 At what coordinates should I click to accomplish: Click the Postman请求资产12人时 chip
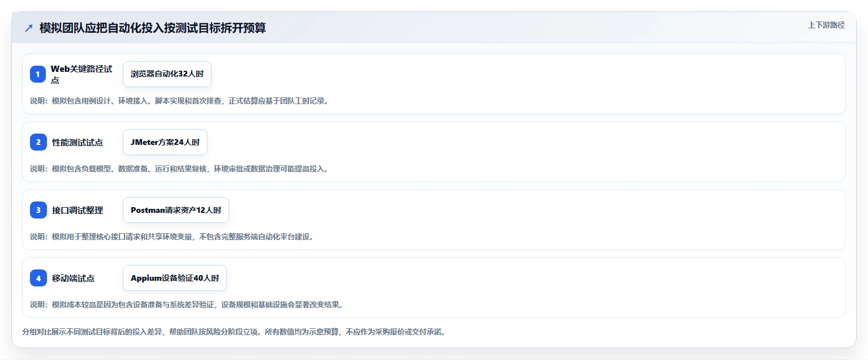click(176, 210)
